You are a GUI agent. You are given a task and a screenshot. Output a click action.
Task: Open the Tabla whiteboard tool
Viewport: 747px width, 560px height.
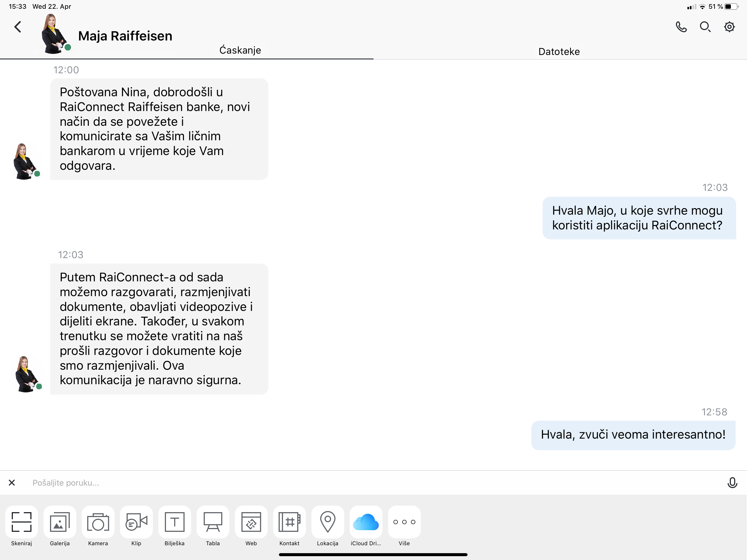[x=213, y=522]
